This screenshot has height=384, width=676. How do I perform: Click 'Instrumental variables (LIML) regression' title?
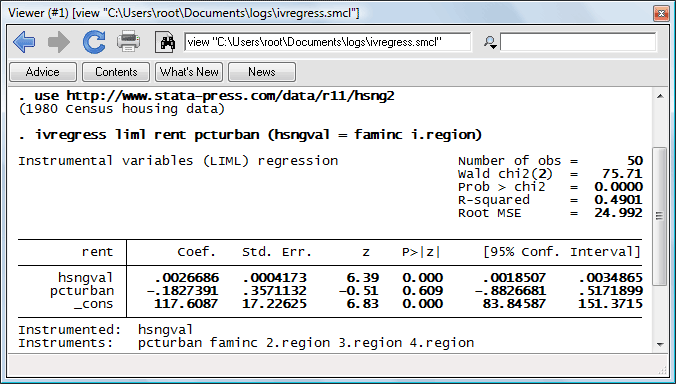click(178, 161)
